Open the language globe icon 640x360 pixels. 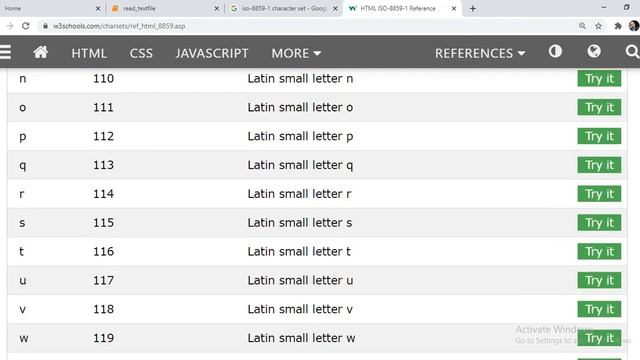click(x=594, y=51)
